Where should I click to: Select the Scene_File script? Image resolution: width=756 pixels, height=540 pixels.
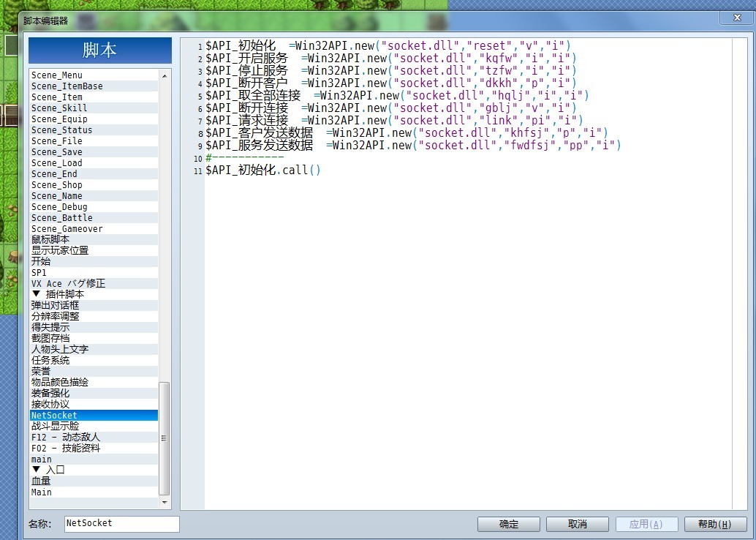click(x=94, y=141)
